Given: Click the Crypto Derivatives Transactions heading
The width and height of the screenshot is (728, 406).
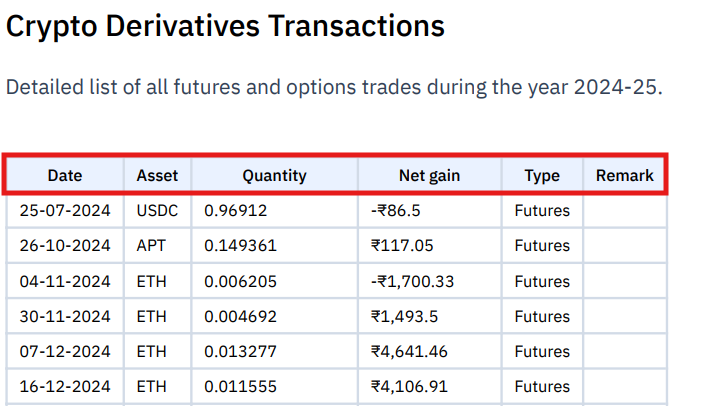Looking at the screenshot, I should tap(225, 26).
